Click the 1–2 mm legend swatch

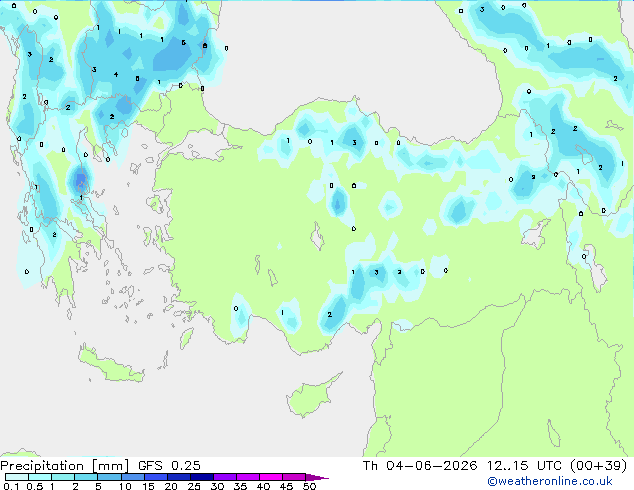63,477
